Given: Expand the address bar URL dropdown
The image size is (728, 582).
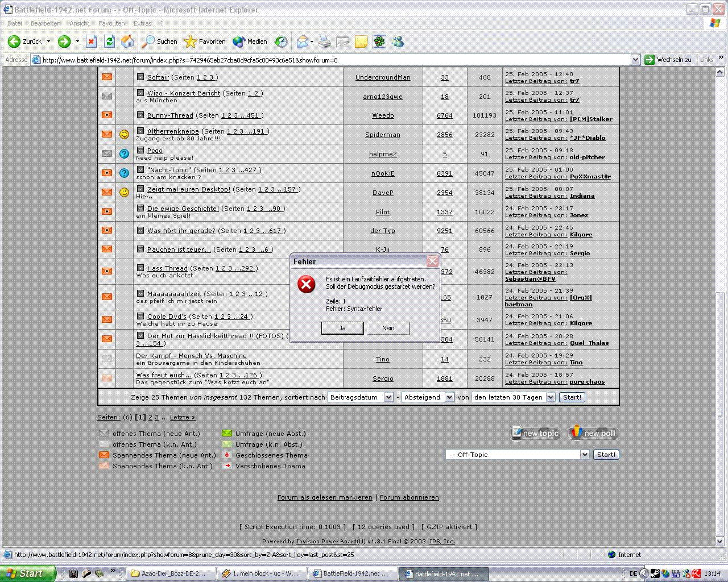Looking at the screenshot, I should 635,60.
